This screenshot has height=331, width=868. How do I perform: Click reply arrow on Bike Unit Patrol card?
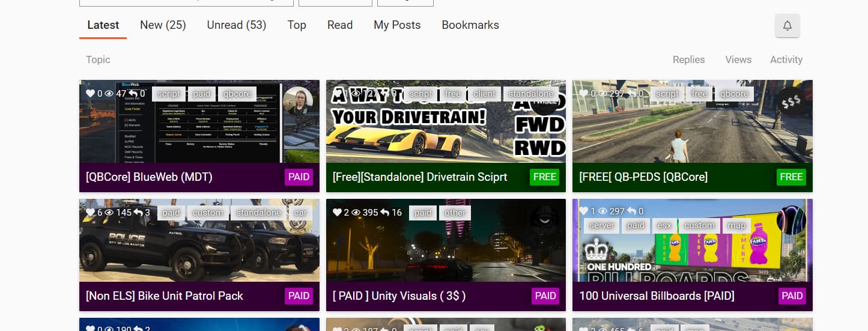(138, 213)
